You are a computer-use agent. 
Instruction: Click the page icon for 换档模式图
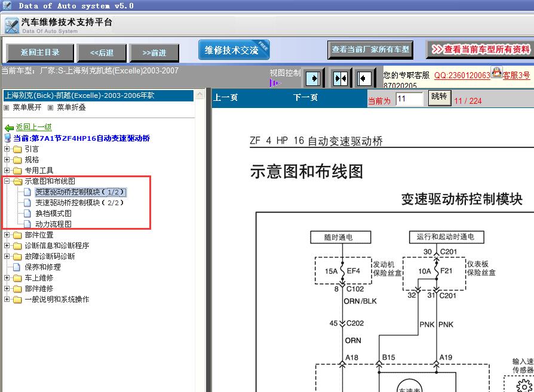tap(27, 214)
